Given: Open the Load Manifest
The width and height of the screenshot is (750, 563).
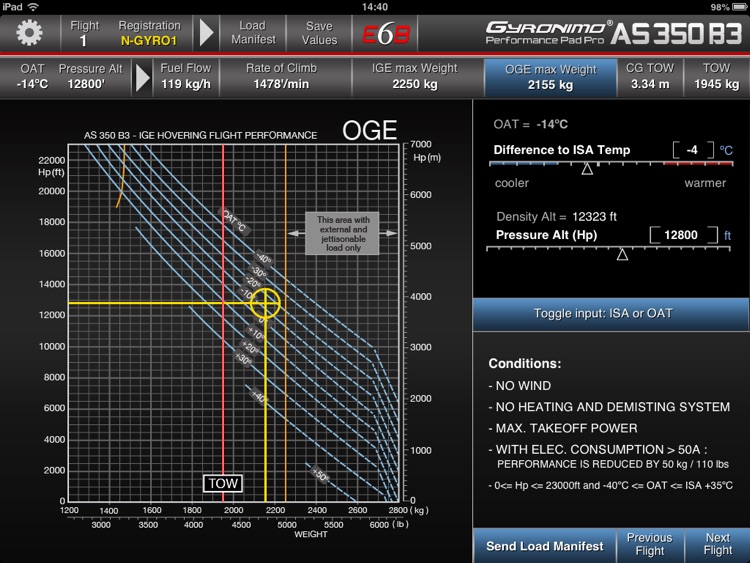Looking at the screenshot, I should [x=253, y=33].
